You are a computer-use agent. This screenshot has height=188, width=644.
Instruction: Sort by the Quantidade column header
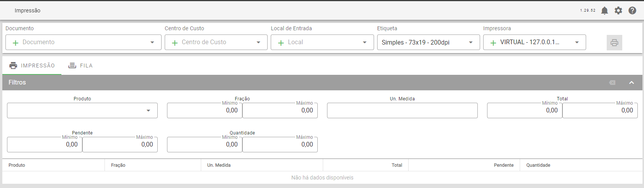click(x=538, y=165)
